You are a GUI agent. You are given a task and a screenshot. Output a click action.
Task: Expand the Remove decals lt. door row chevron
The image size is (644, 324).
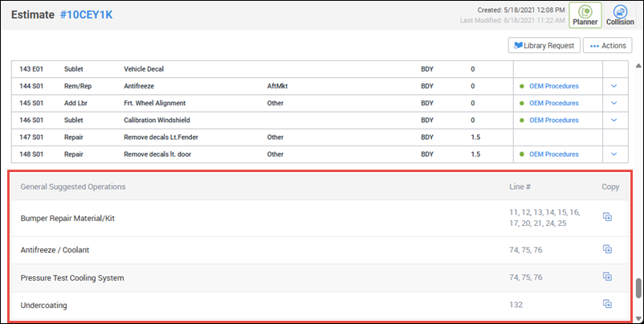pyautogui.click(x=614, y=154)
